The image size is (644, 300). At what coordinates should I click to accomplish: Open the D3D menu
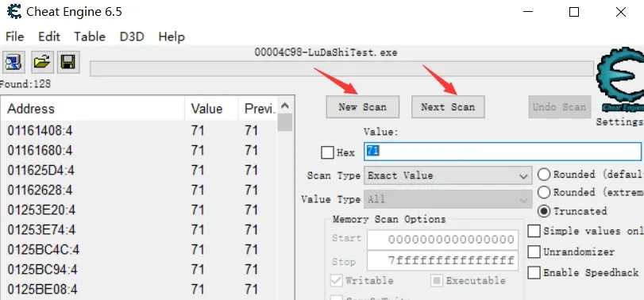pyautogui.click(x=132, y=37)
